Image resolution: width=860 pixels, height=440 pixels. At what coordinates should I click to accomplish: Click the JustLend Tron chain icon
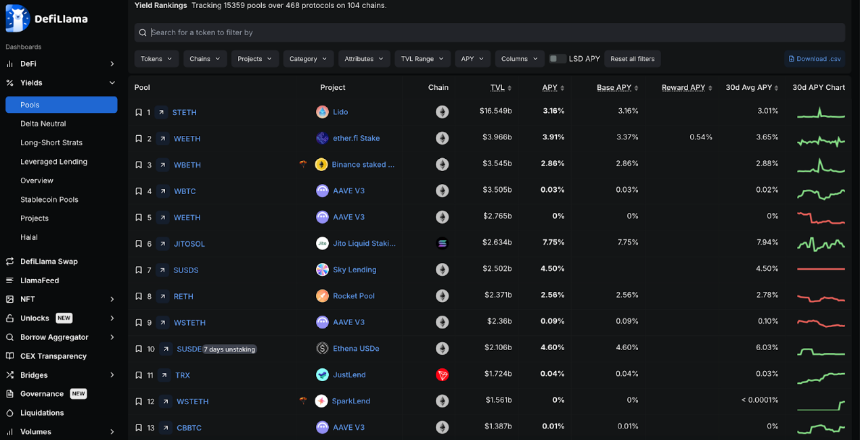[x=442, y=375]
